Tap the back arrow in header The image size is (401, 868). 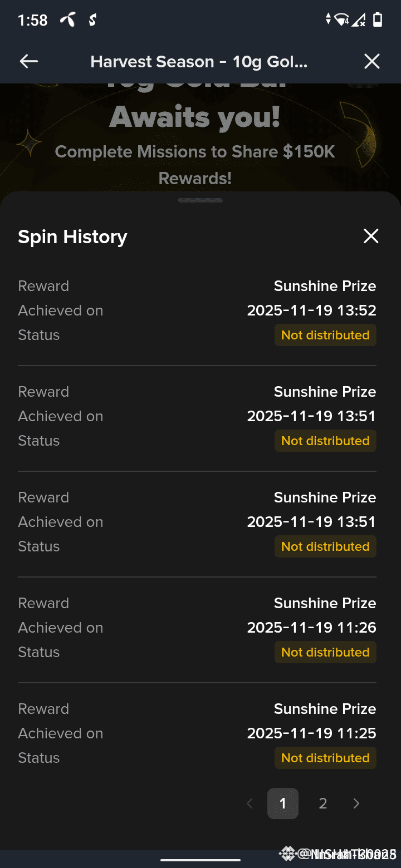pos(29,61)
